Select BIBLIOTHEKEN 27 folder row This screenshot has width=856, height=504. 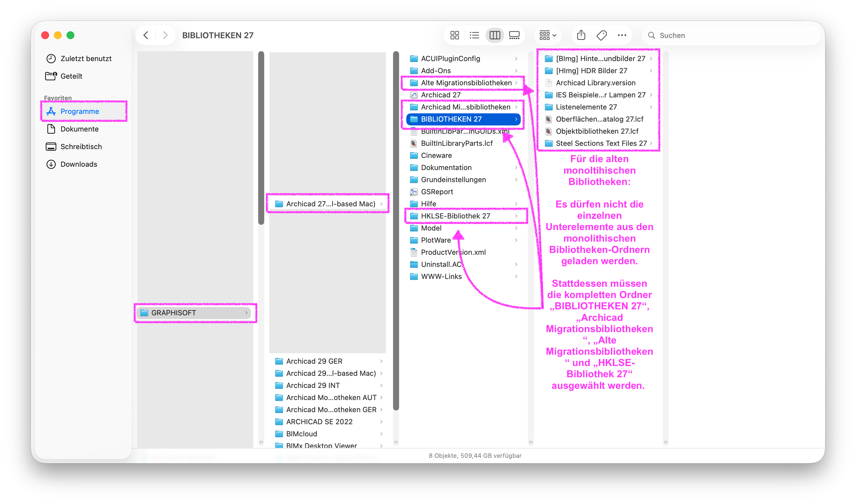pos(463,119)
